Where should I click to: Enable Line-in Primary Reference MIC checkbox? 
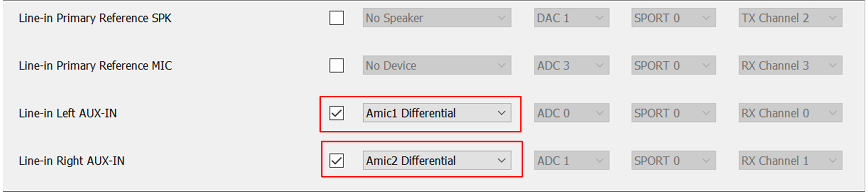337,65
